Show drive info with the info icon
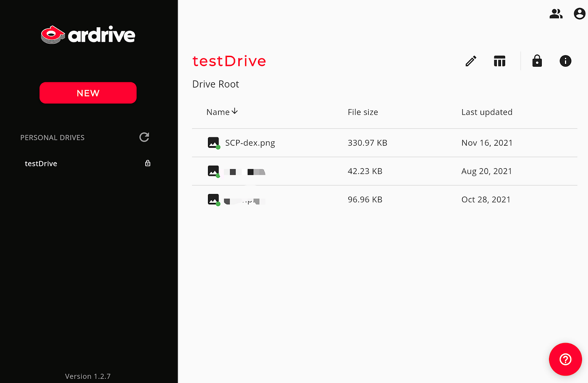 565,61
